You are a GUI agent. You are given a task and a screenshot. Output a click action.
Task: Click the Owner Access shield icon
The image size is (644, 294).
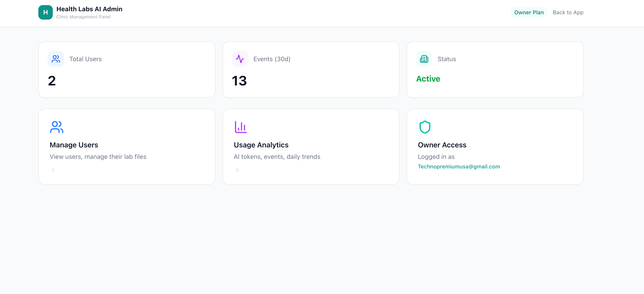(424, 127)
